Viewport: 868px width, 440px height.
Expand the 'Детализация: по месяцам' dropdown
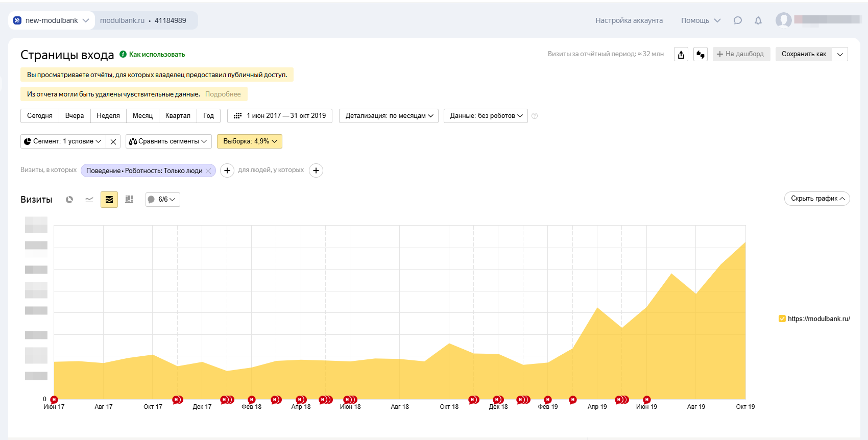pyautogui.click(x=389, y=116)
